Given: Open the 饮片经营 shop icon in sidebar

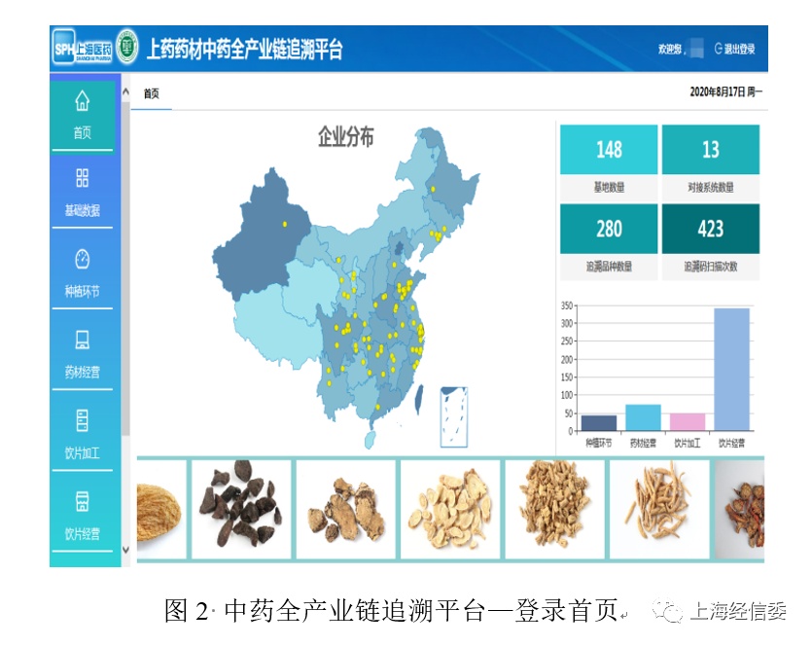Looking at the screenshot, I should pos(83,501).
